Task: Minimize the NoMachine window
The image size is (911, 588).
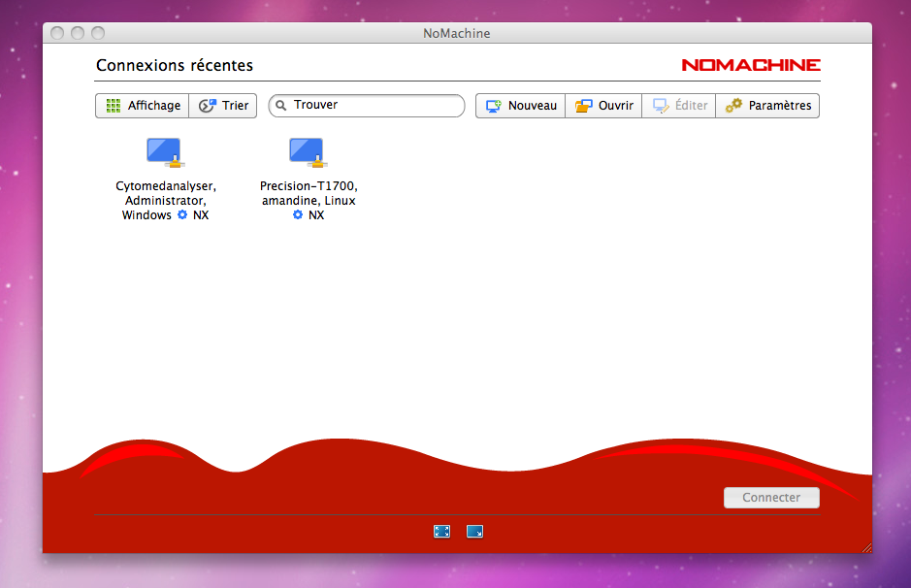Action: [x=78, y=33]
